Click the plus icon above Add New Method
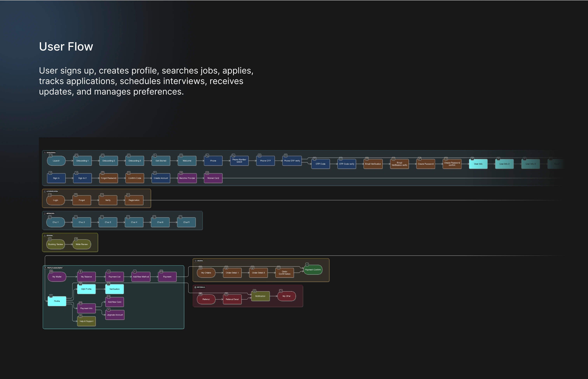 tap(135, 272)
